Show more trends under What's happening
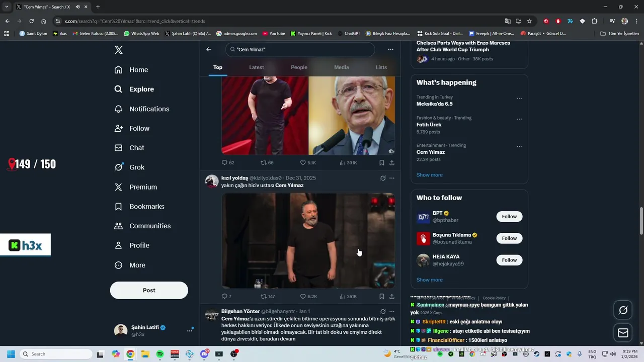This screenshot has width=644, height=362. 429,175
